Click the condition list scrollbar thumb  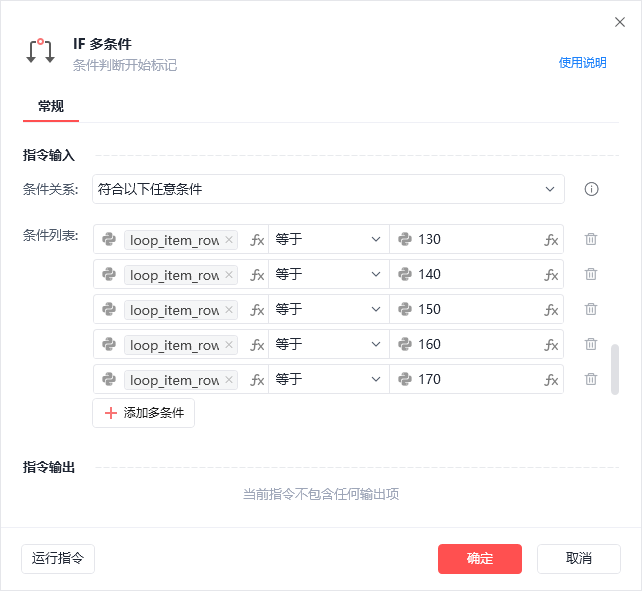615,369
